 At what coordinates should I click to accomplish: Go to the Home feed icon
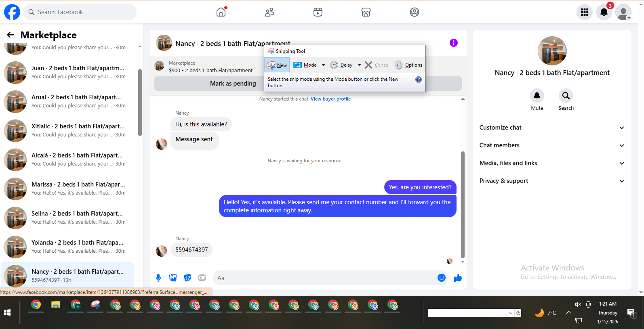coord(221,12)
